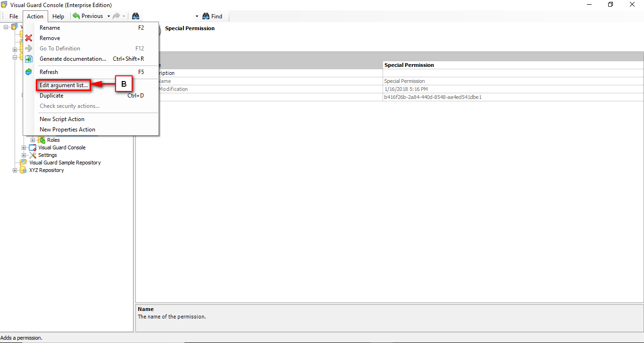Click the red X Remove icon
Image resolution: width=644 pixels, height=343 pixels.
click(x=29, y=38)
